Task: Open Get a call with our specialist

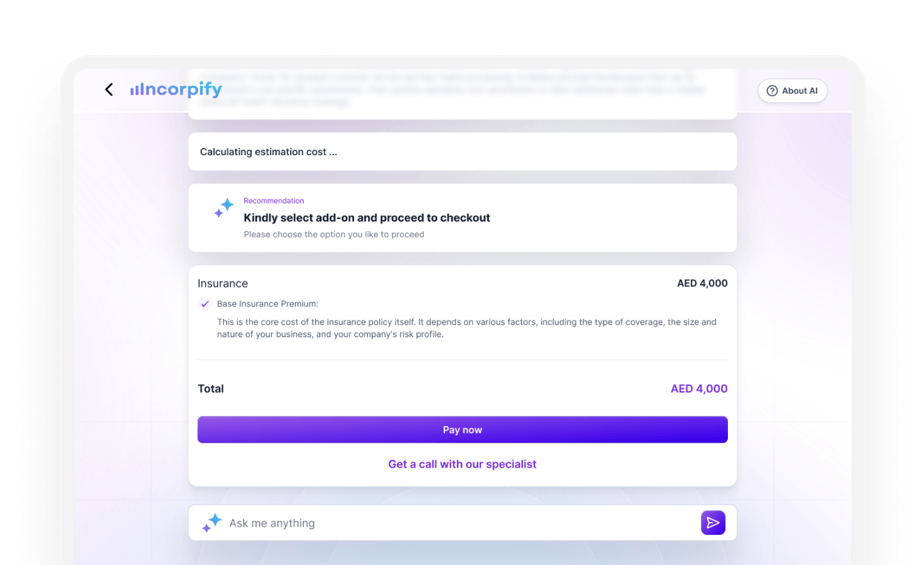Action: click(462, 464)
